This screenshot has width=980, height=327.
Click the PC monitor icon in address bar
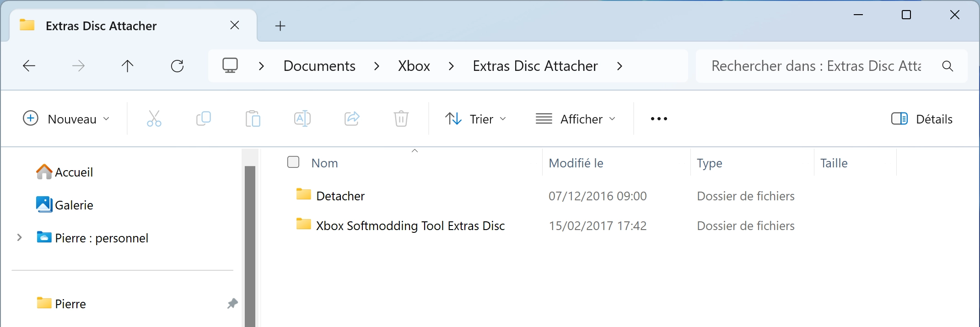230,65
